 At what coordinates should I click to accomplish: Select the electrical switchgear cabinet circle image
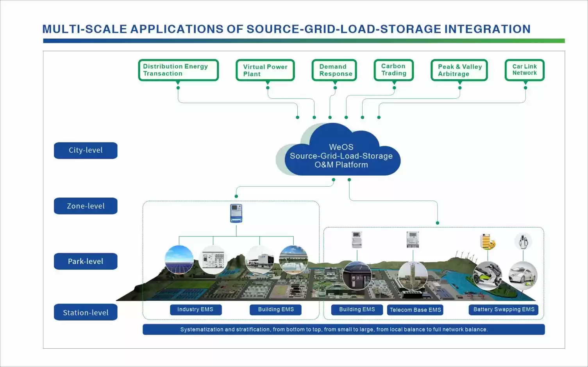(x=213, y=260)
